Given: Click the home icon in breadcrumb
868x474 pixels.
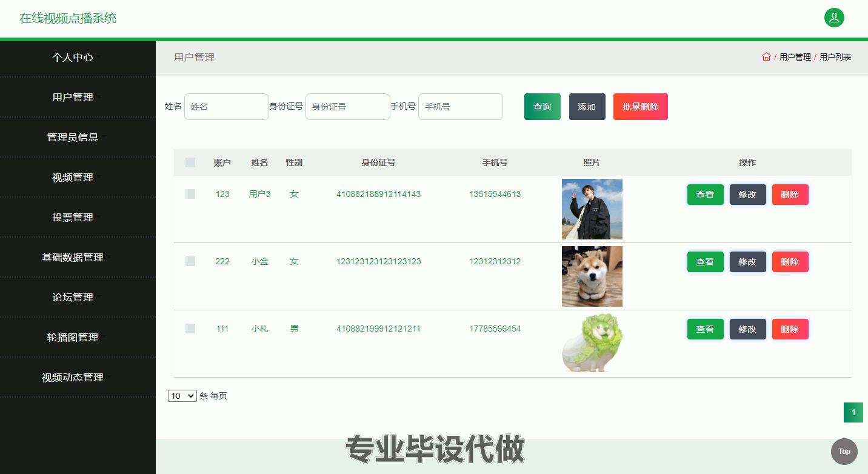Looking at the screenshot, I should pyautogui.click(x=766, y=56).
